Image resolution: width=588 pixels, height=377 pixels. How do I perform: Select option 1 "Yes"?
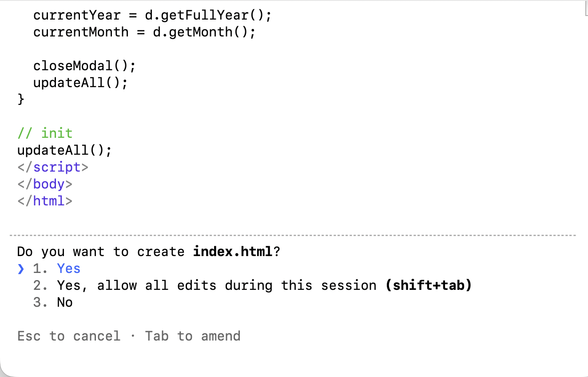[x=68, y=269]
